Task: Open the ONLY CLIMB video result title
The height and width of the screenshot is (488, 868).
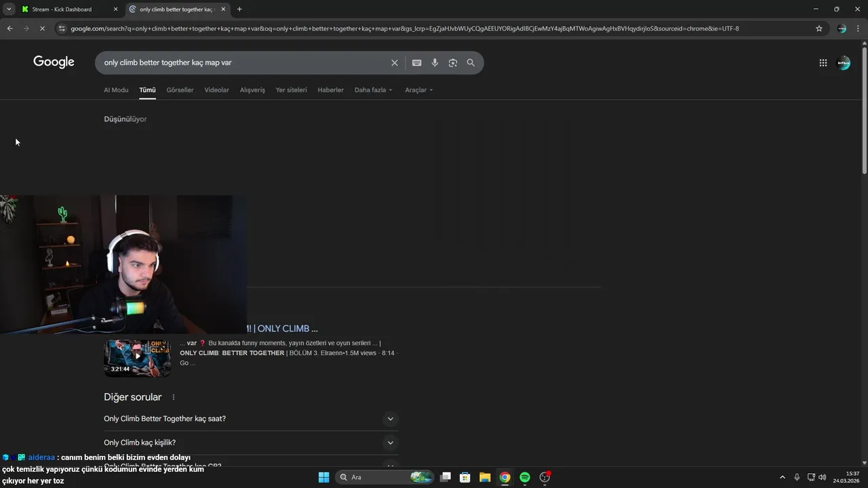Action: 282,329
